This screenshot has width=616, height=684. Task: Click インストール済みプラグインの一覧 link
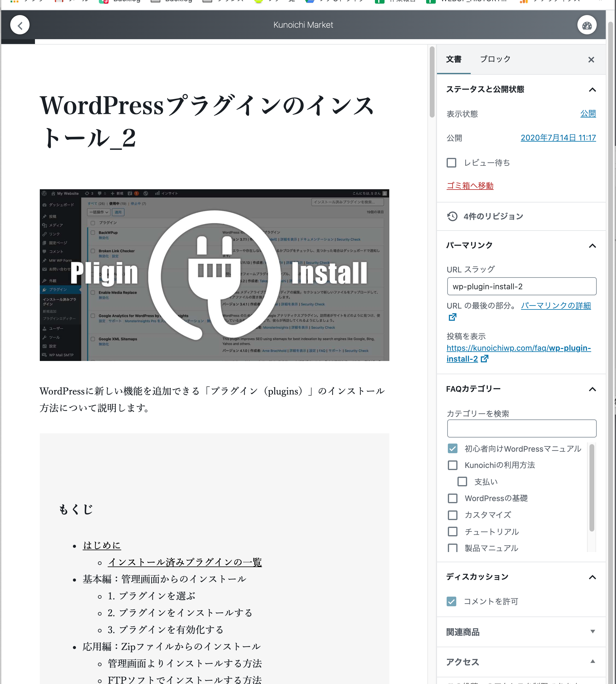[x=185, y=562]
